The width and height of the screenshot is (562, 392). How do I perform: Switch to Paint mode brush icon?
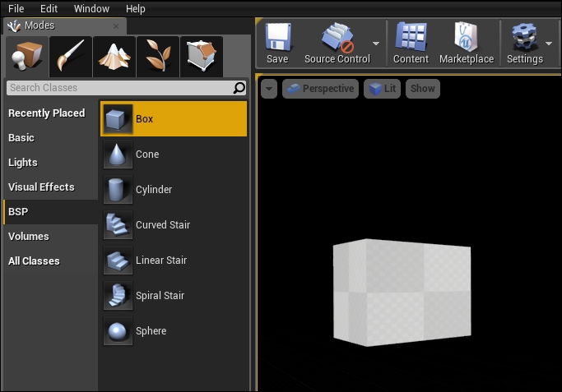click(70, 56)
